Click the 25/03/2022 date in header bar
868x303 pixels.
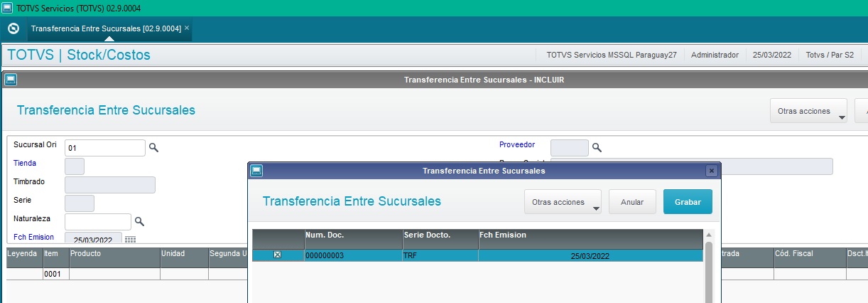click(x=772, y=55)
